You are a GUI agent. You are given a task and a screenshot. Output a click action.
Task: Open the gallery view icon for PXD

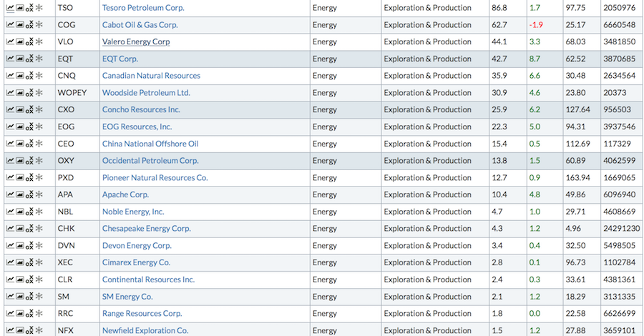click(20, 177)
